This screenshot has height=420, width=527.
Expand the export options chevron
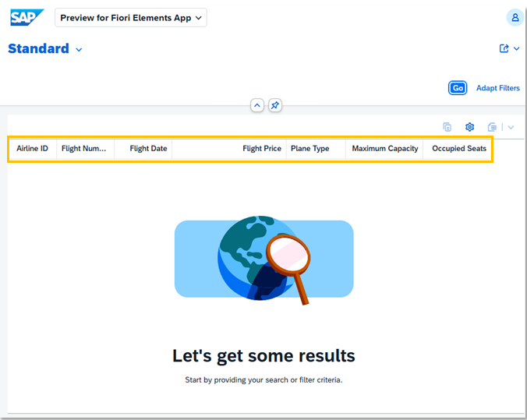pyautogui.click(x=511, y=127)
